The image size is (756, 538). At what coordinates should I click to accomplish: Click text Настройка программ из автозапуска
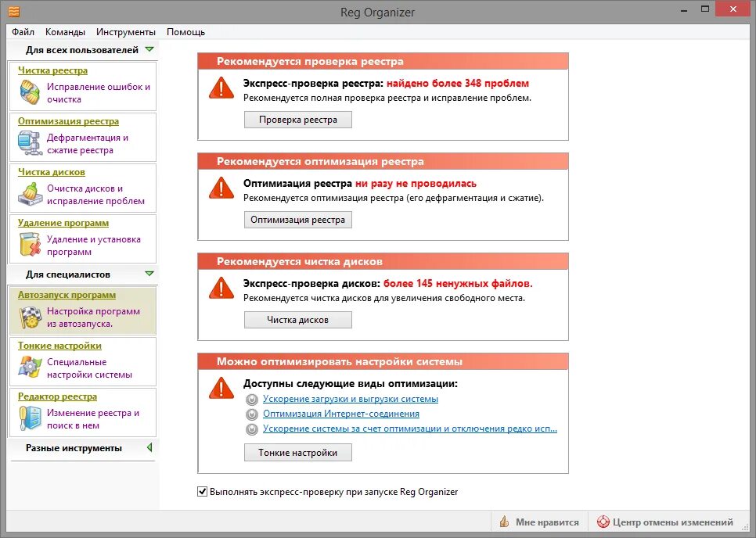tap(94, 317)
